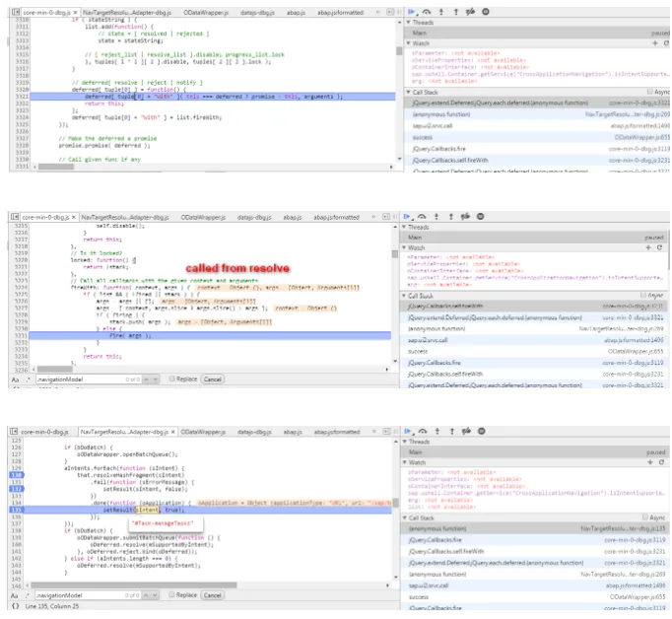Image resolution: width=672 pixels, height=619 pixels.
Task: Enable Async checkbox in bottom screenshot
Action: [645, 517]
